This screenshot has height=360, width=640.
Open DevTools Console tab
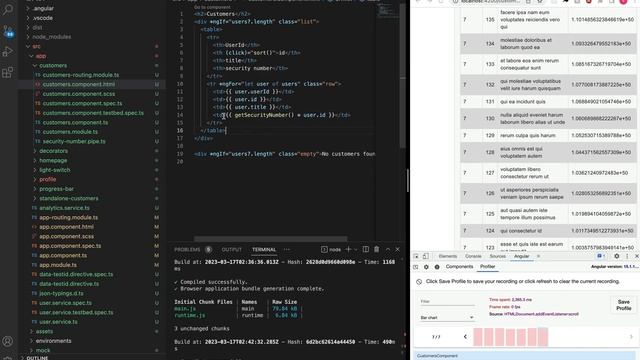click(x=473, y=256)
